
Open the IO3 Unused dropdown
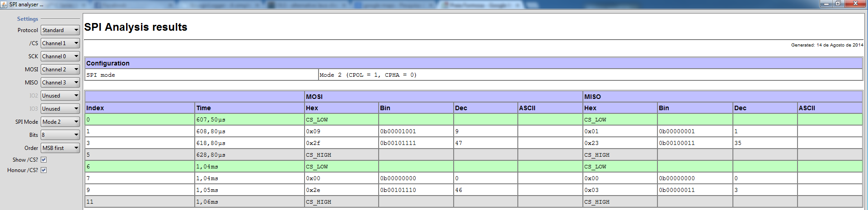tap(60, 109)
